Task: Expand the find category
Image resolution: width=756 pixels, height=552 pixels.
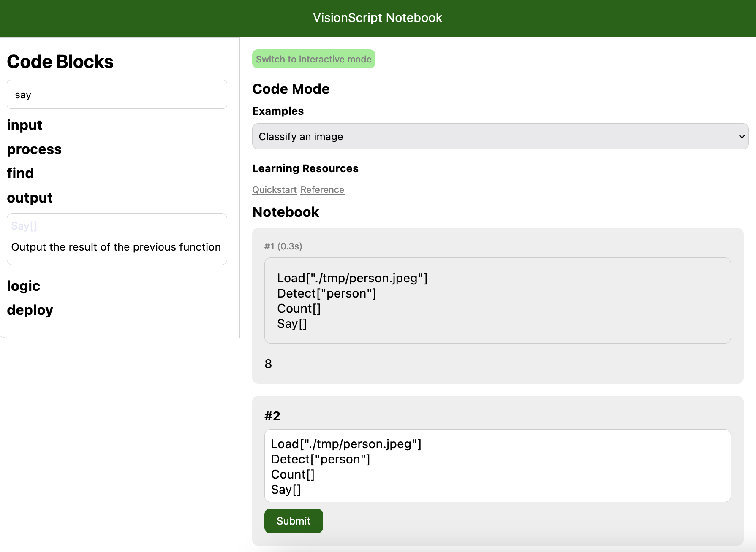Action: tap(20, 173)
